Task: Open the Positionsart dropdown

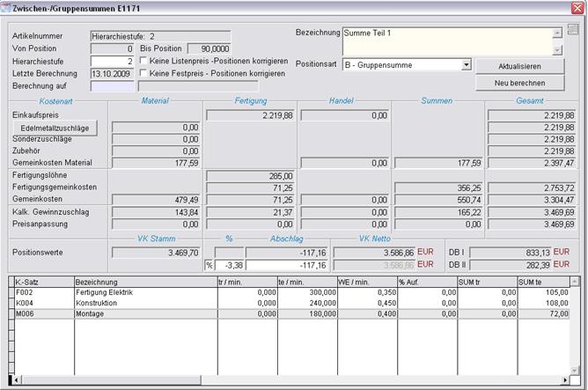Action: (467, 65)
